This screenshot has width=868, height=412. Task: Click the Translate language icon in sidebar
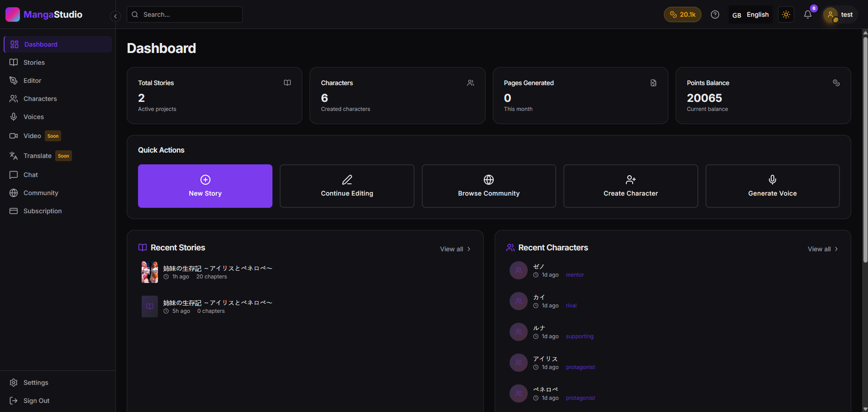[x=14, y=156]
